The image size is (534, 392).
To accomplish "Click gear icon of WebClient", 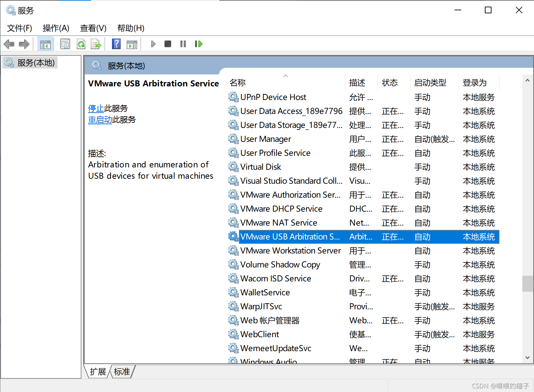I will point(233,334).
